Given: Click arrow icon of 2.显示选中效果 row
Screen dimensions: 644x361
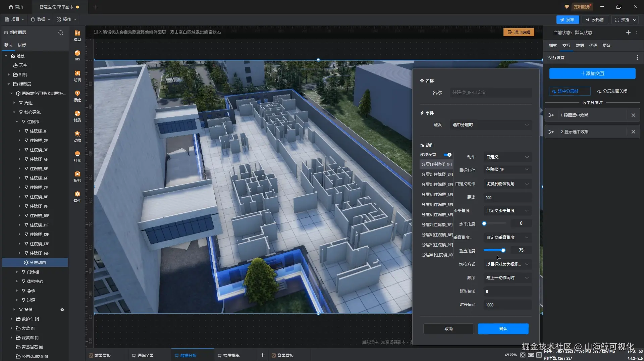Looking at the screenshot, I should click(551, 132).
